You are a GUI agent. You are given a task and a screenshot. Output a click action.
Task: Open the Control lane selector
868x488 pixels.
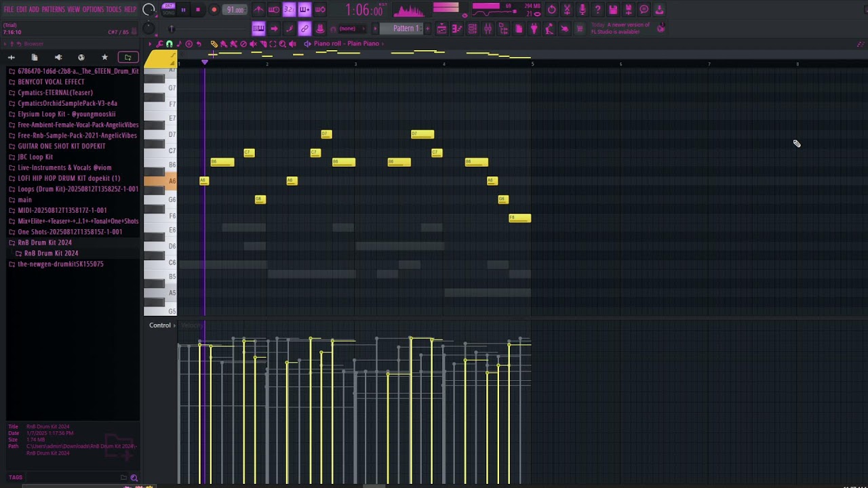point(162,325)
